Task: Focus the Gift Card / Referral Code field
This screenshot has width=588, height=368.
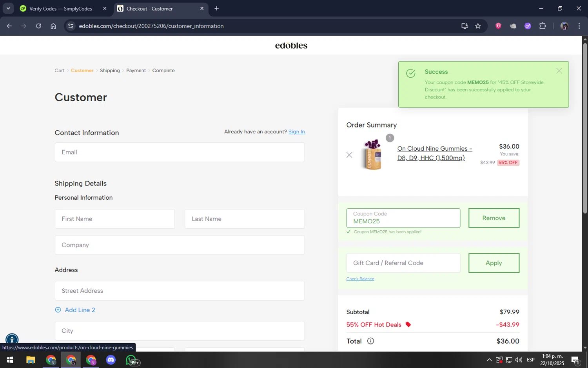Action: (x=403, y=263)
